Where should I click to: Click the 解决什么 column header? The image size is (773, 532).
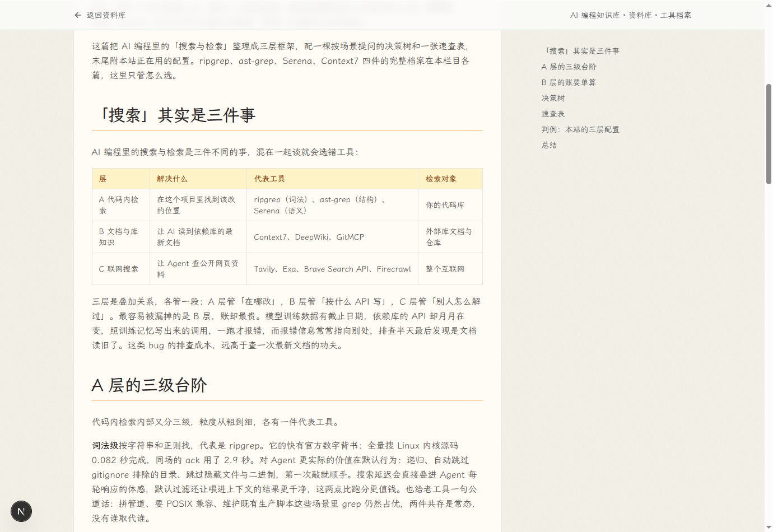198,179
